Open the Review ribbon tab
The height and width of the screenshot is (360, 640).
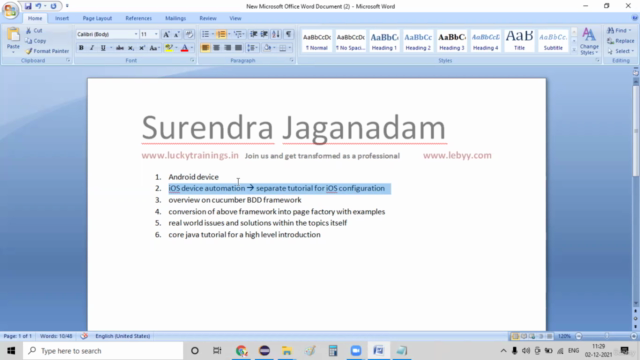(x=208, y=18)
